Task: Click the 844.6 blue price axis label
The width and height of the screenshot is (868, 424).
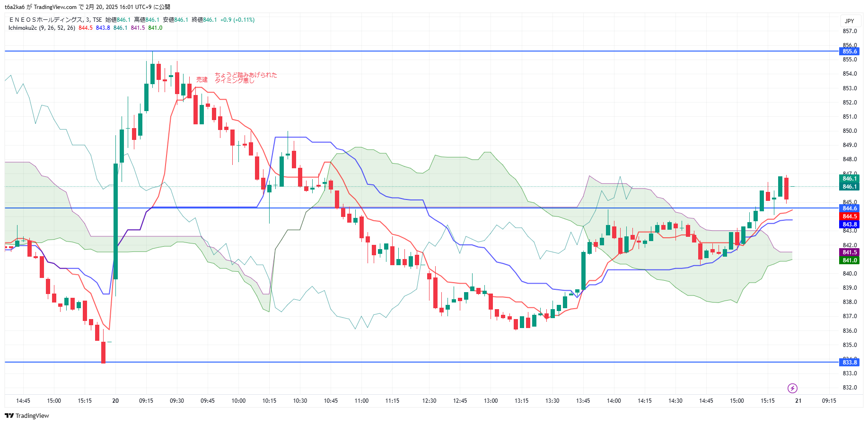Action: coord(850,208)
